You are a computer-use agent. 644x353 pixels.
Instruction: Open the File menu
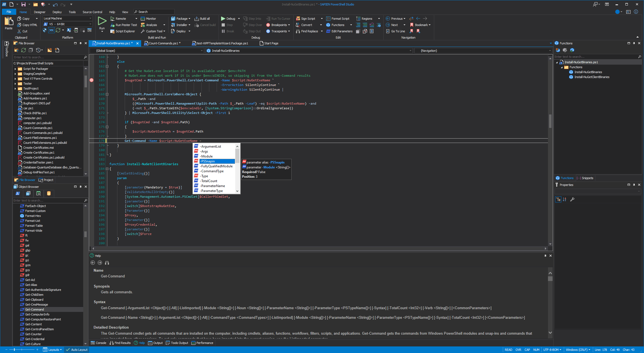tap(9, 12)
